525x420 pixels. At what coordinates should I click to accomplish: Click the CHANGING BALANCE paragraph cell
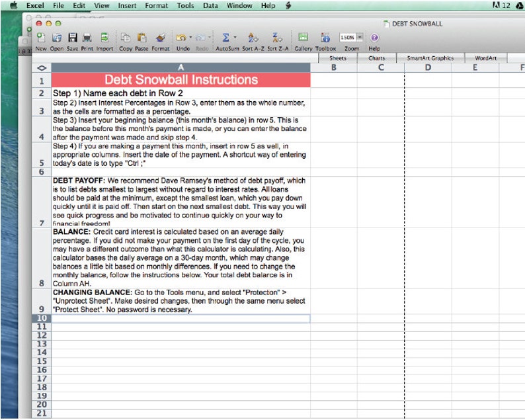click(181, 301)
